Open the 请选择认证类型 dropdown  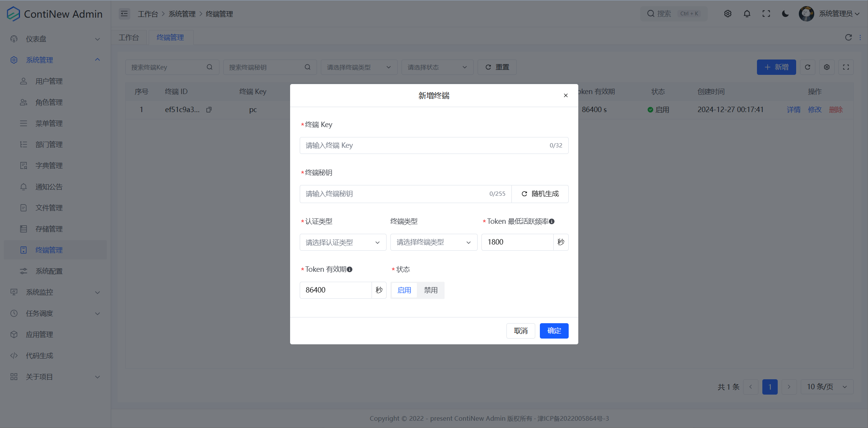point(343,242)
